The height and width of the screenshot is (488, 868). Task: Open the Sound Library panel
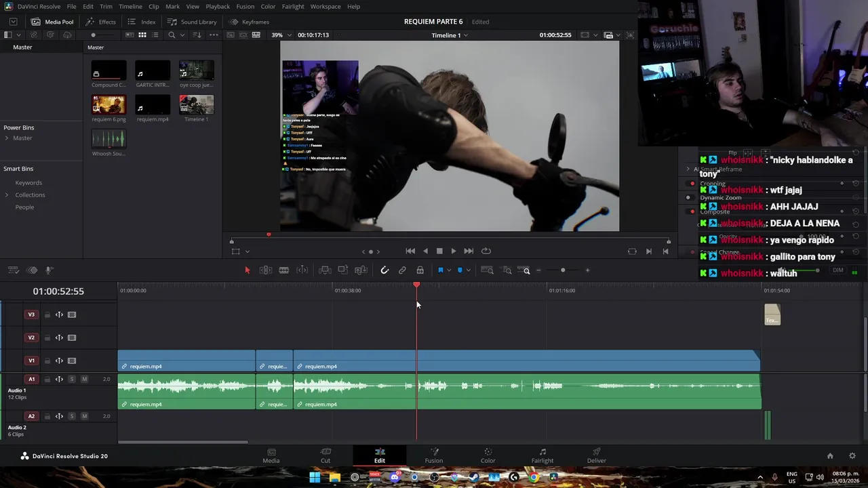192,22
